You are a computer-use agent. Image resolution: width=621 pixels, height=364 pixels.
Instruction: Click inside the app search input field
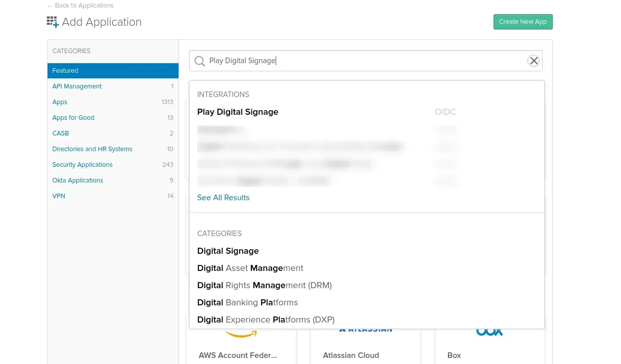366,61
